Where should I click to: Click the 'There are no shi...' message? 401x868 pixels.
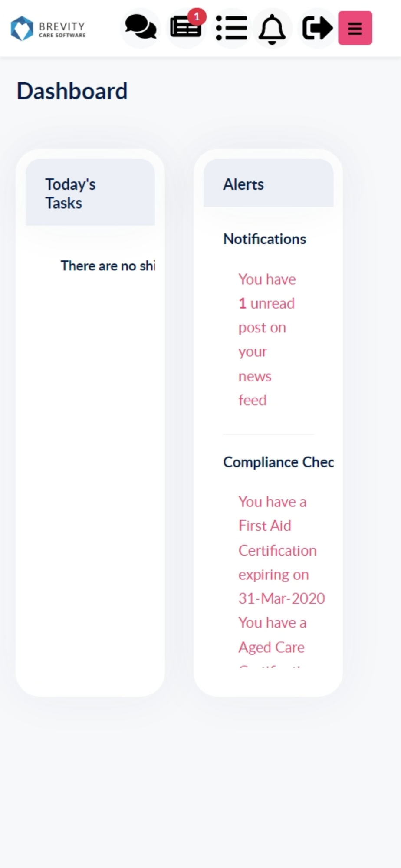tap(108, 266)
